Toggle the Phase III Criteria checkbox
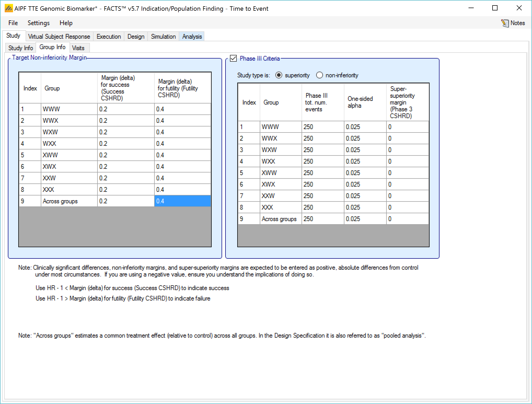The height and width of the screenshot is (404, 532). pyautogui.click(x=233, y=58)
